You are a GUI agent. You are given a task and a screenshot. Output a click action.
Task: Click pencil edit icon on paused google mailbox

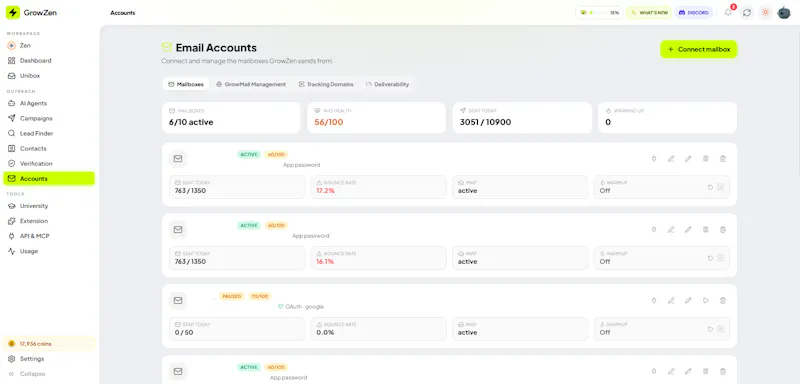pos(688,300)
